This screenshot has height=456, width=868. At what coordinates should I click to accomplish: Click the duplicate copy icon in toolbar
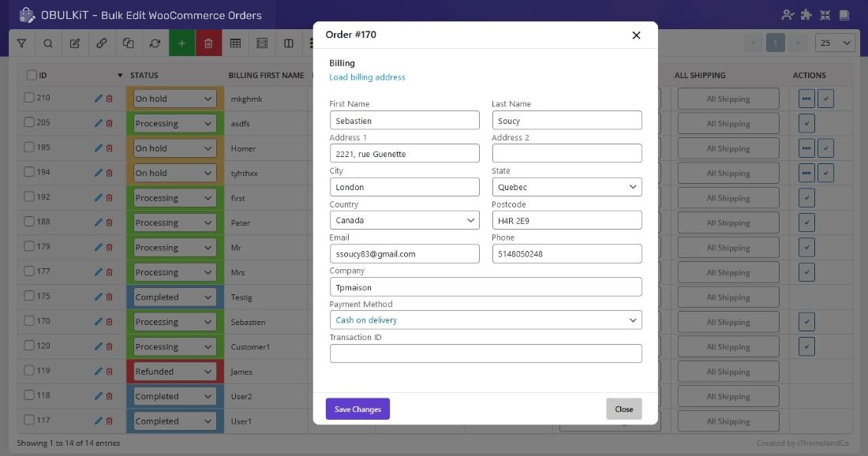[x=128, y=43]
